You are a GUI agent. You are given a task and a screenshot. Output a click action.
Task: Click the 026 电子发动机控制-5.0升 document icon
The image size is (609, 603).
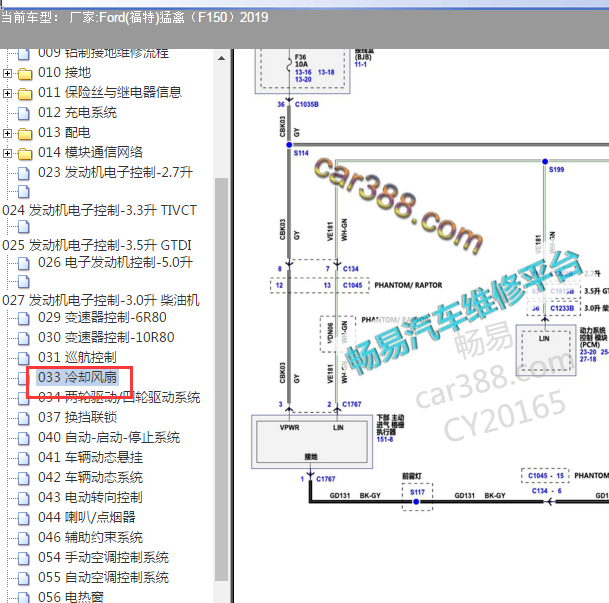click(24, 263)
